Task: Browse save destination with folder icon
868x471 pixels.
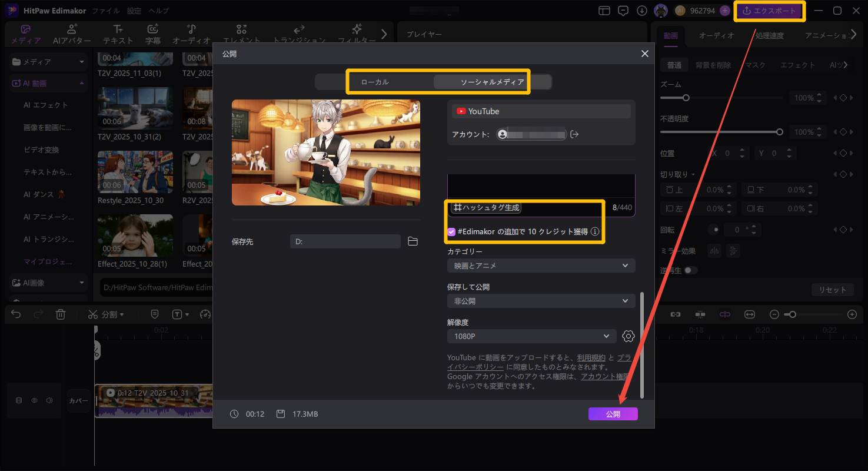Action: pos(412,241)
